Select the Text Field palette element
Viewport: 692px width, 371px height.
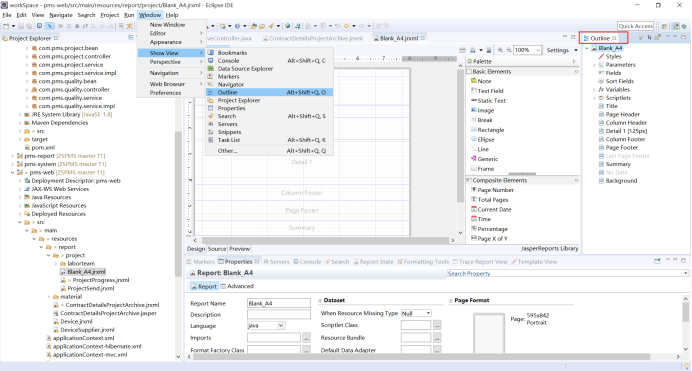[x=487, y=91]
